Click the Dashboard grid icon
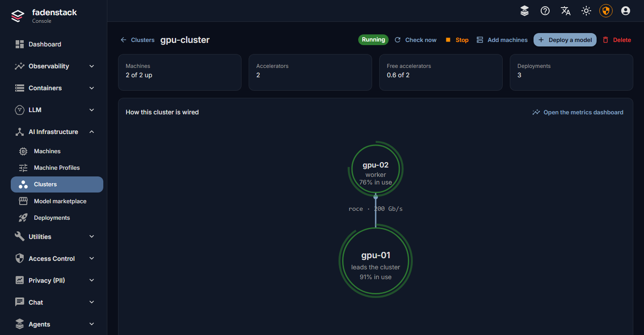The width and height of the screenshot is (644, 335). pyautogui.click(x=20, y=44)
